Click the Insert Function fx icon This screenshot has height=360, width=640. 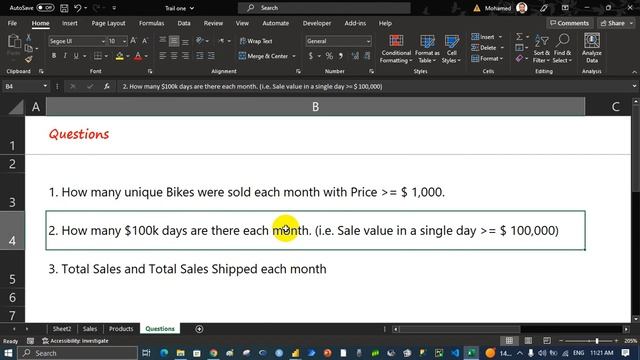107,86
